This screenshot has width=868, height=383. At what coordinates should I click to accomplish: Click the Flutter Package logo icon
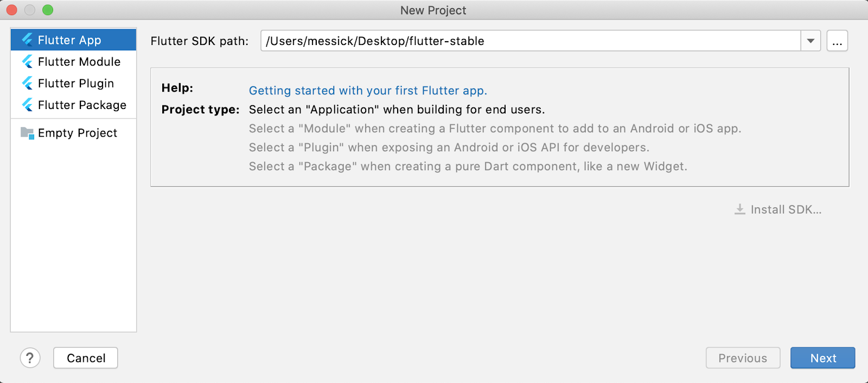coord(27,105)
